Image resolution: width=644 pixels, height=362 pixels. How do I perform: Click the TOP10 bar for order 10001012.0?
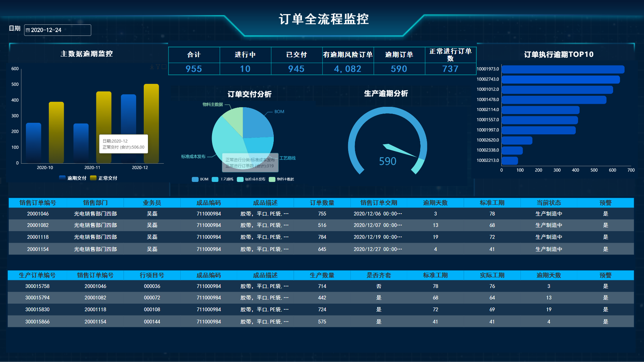(557, 90)
